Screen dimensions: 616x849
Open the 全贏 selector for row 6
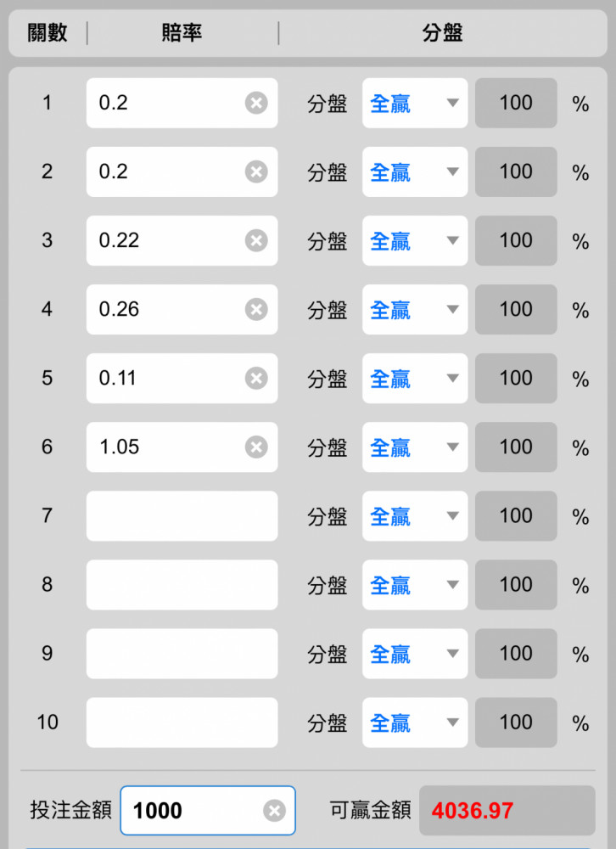415,447
